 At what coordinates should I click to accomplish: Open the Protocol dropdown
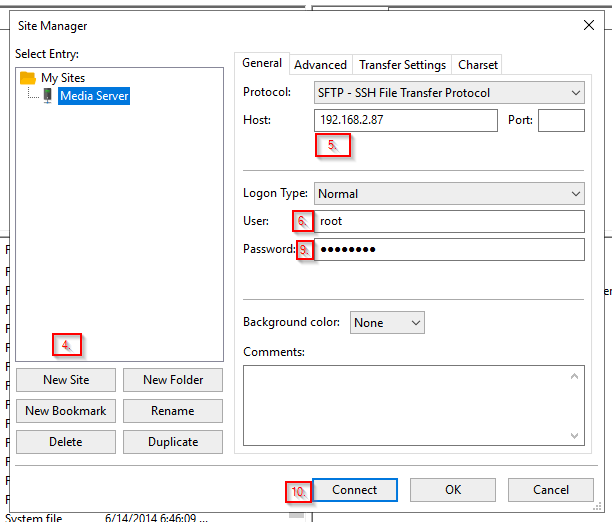coord(449,93)
